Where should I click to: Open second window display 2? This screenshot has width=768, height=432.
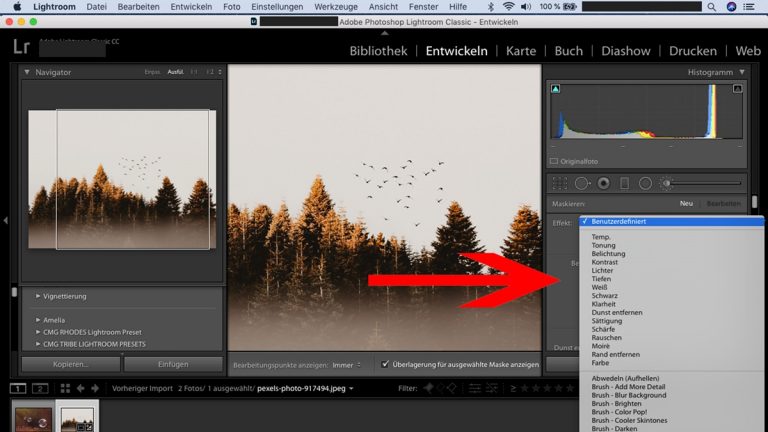[x=40, y=388]
